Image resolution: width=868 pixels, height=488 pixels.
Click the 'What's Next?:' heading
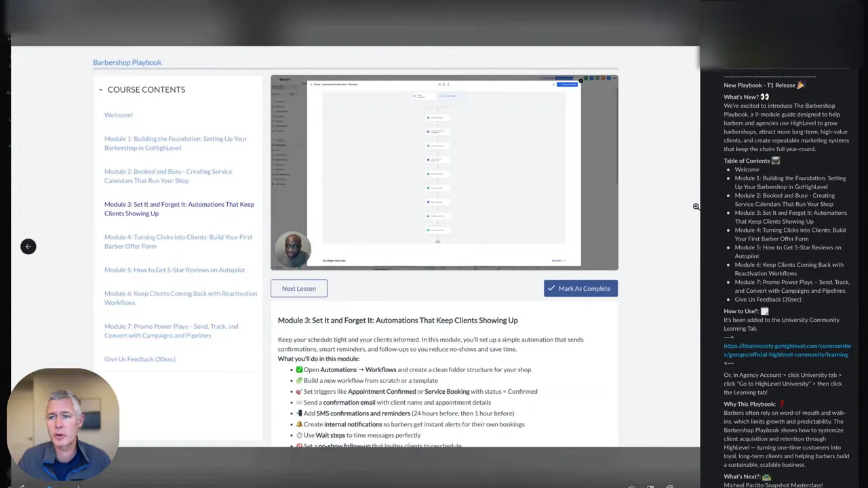[747, 477]
